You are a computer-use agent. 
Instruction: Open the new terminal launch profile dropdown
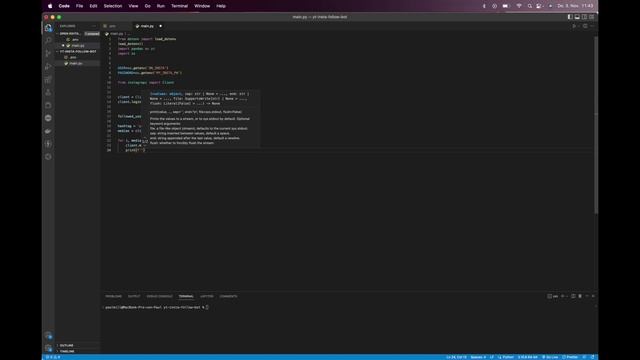click(x=567, y=296)
